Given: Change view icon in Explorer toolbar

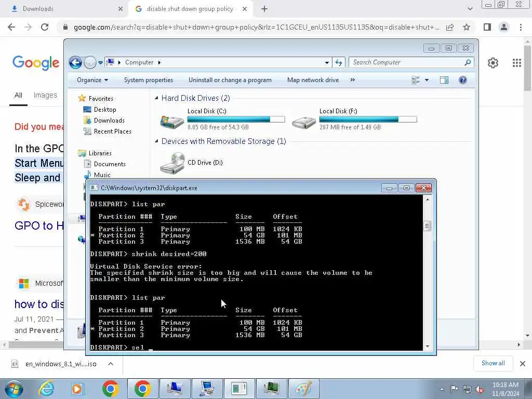Looking at the screenshot, I should coord(416,80).
